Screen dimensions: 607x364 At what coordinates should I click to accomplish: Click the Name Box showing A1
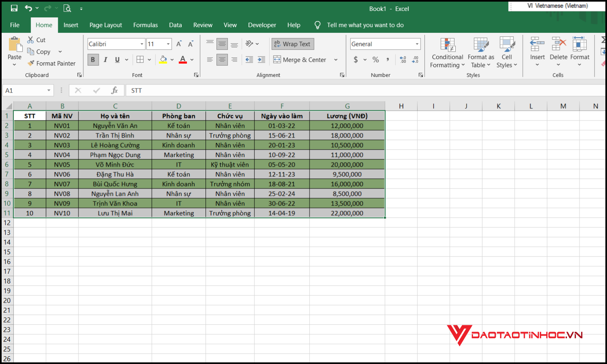(24, 90)
